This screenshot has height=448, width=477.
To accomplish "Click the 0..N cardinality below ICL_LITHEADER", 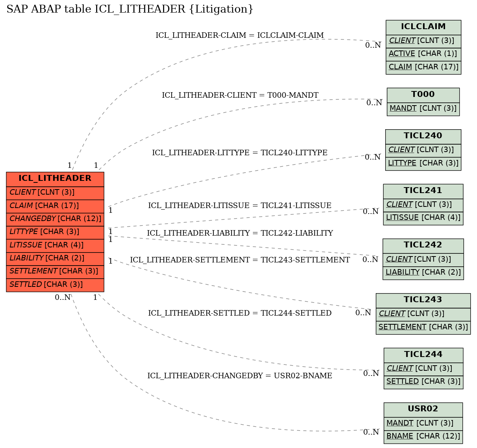I will pyautogui.click(x=63, y=297).
